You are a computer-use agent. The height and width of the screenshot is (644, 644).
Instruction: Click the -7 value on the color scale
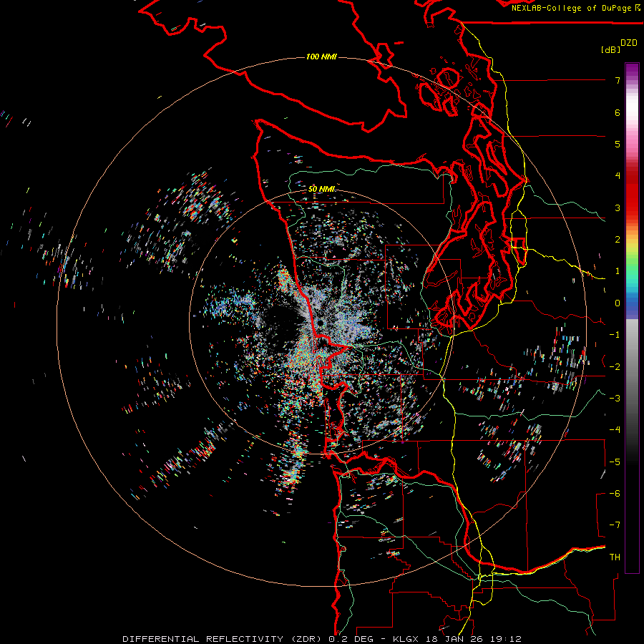click(x=615, y=525)
